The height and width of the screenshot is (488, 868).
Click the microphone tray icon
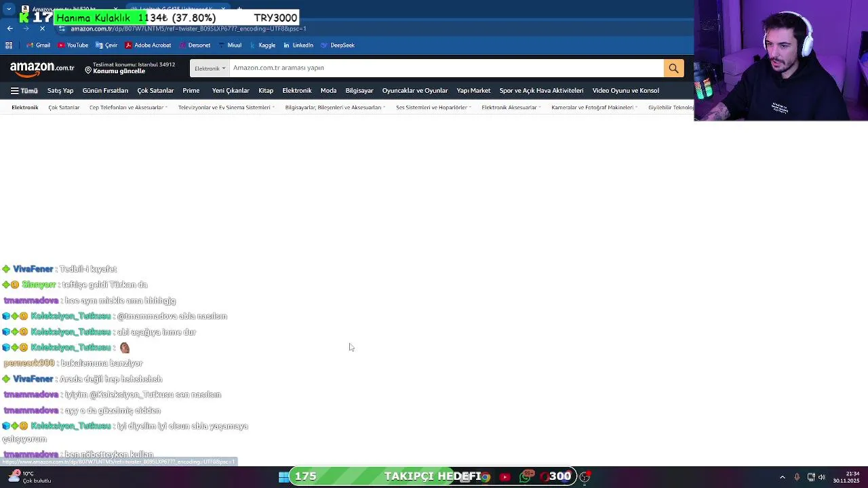797,477
